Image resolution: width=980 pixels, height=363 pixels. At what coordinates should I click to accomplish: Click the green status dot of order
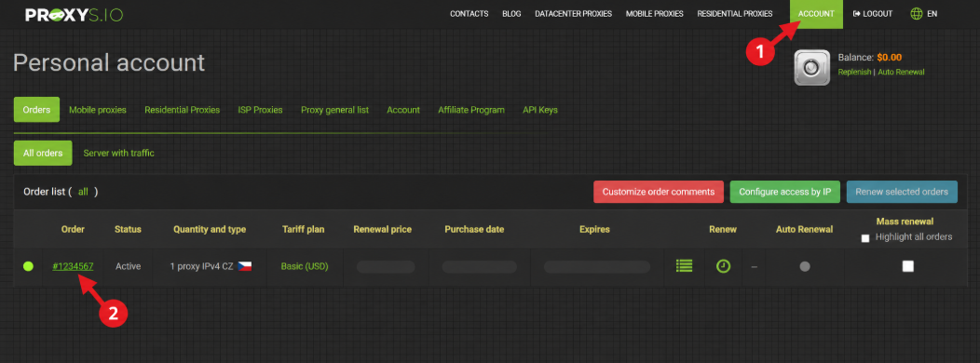tap(28, 266)
